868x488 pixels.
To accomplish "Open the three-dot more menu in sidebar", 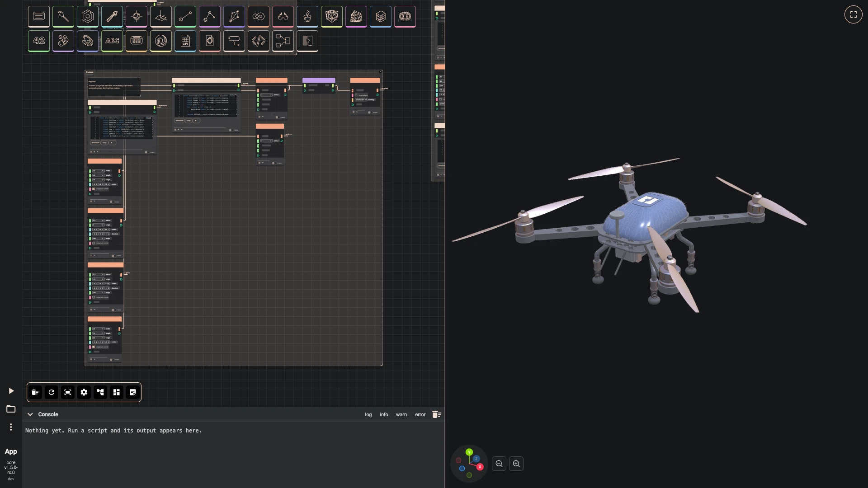I will (11, 427).
